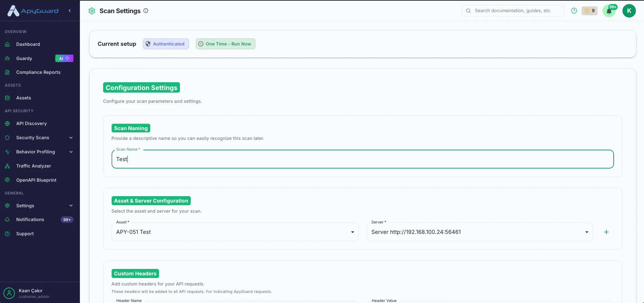Click the OpenAPI Blueprint fingerprint icon
Image resolution: width=644 pixels, height=303 pixels.
pyautogui.click(x=7, y=180)
